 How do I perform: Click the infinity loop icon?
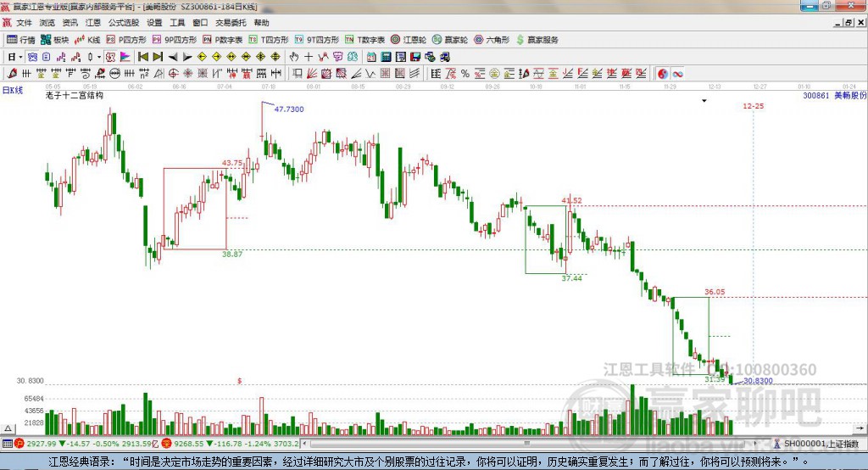coord(677,73)
